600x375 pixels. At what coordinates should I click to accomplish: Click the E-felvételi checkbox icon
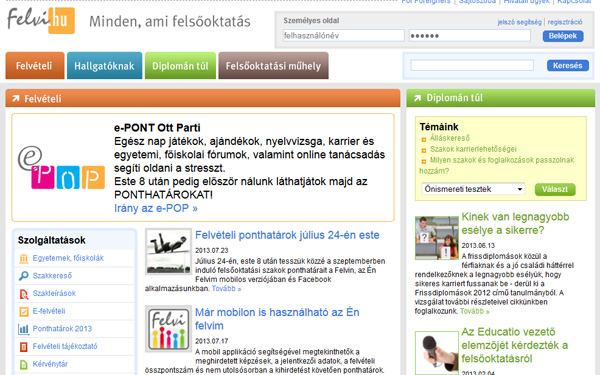24,311
